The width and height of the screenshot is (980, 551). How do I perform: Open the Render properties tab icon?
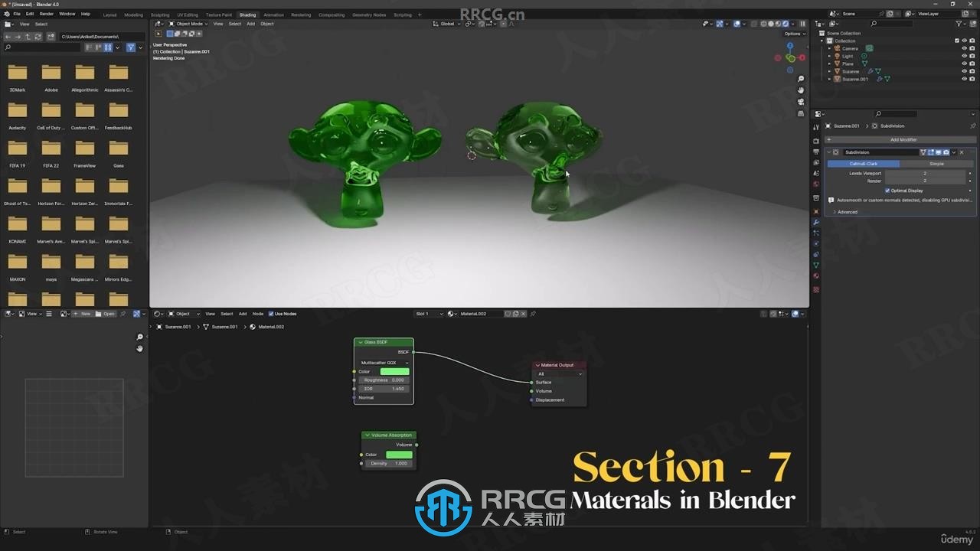[816, 141]
